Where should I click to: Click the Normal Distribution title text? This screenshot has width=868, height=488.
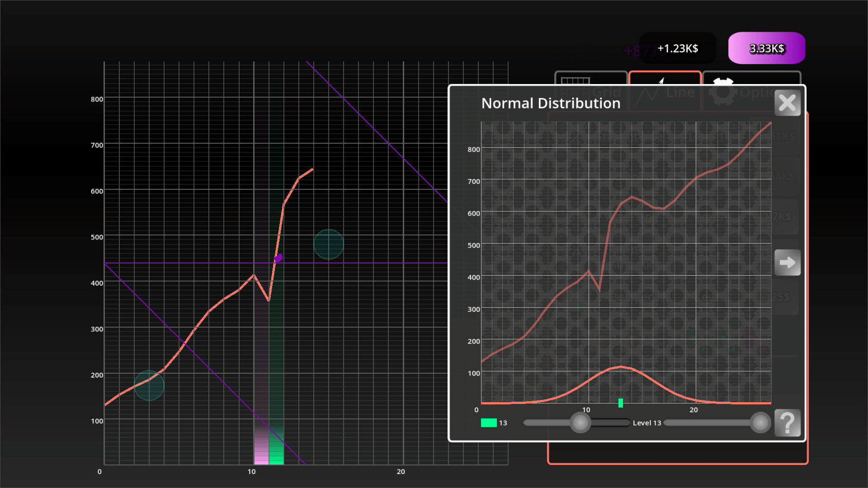[x=551, y=103]
